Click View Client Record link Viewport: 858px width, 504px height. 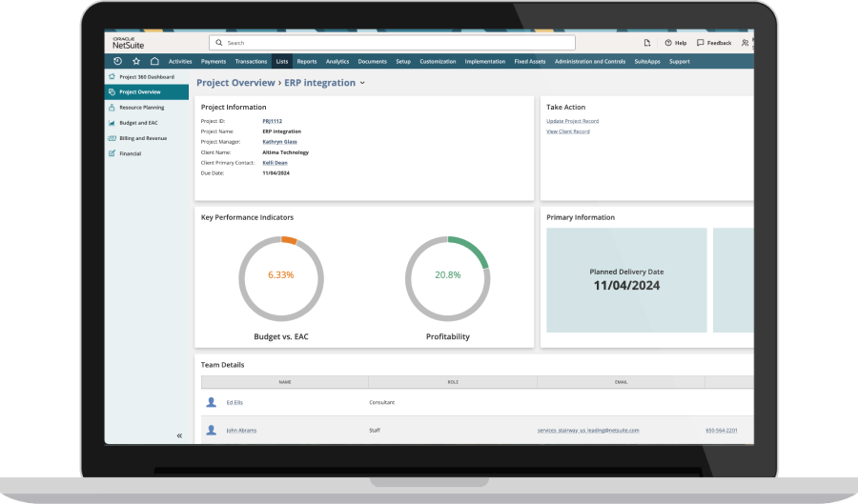568,131
